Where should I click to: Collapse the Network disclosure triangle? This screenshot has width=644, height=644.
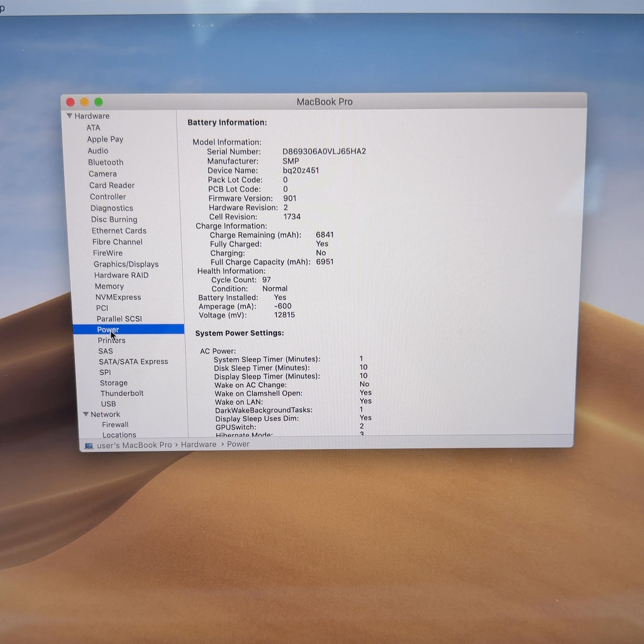(86, 414)
